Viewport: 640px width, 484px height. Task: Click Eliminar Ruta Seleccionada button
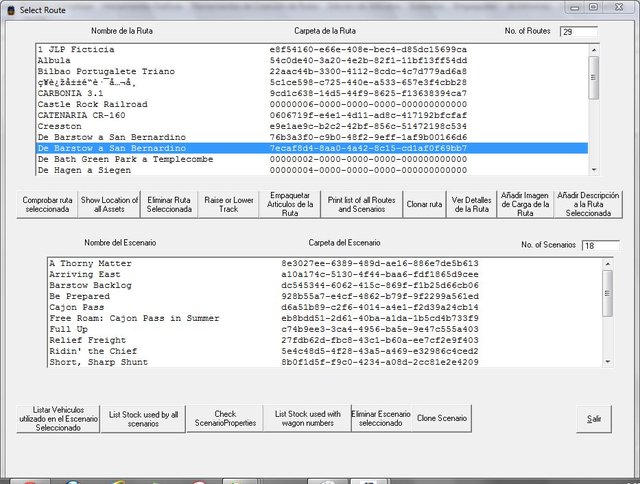click(169, 204)
